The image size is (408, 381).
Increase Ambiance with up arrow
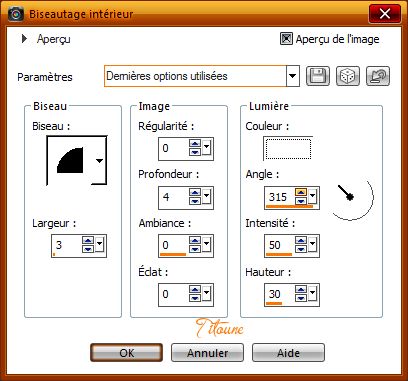click(195, 241)
